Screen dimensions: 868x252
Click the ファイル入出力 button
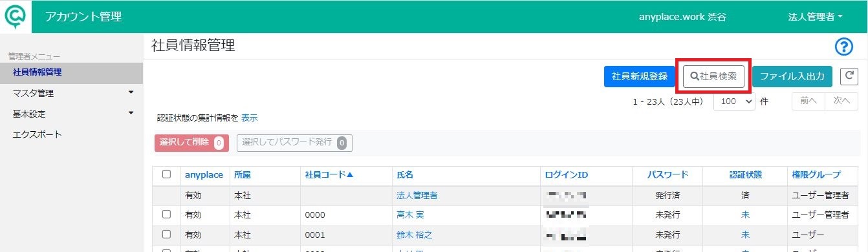pyautogui.click(x=792, y=76)
